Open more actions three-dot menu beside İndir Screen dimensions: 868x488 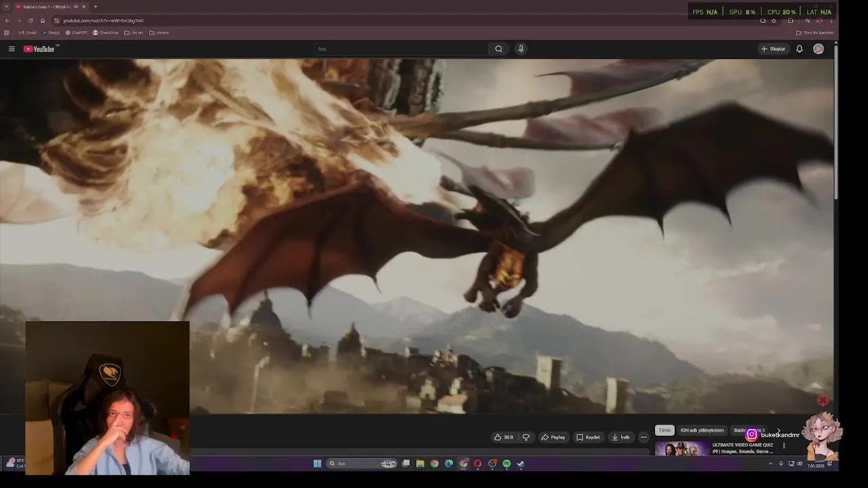pos(644,437)
